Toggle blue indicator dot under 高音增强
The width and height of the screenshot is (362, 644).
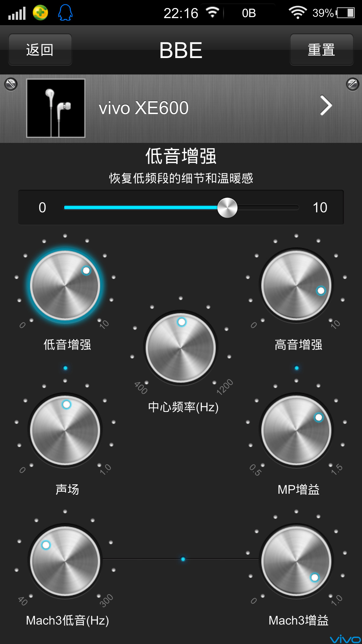[297, 368]
